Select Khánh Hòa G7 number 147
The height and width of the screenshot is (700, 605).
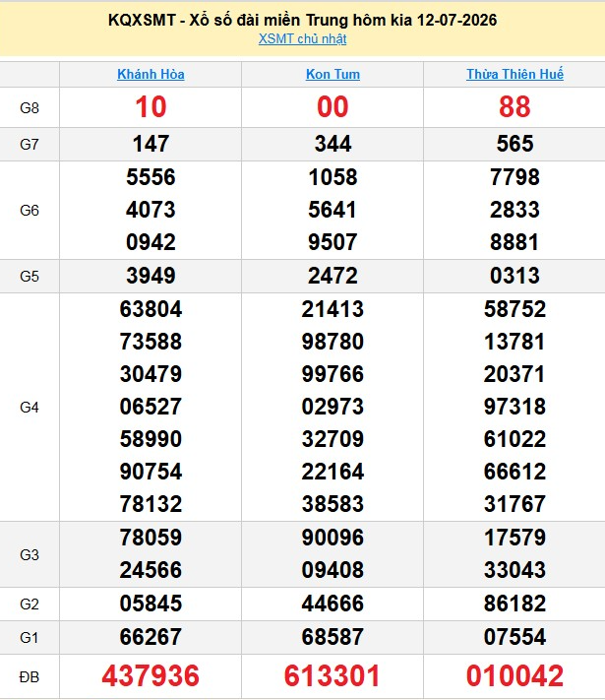tap(151, 144)
